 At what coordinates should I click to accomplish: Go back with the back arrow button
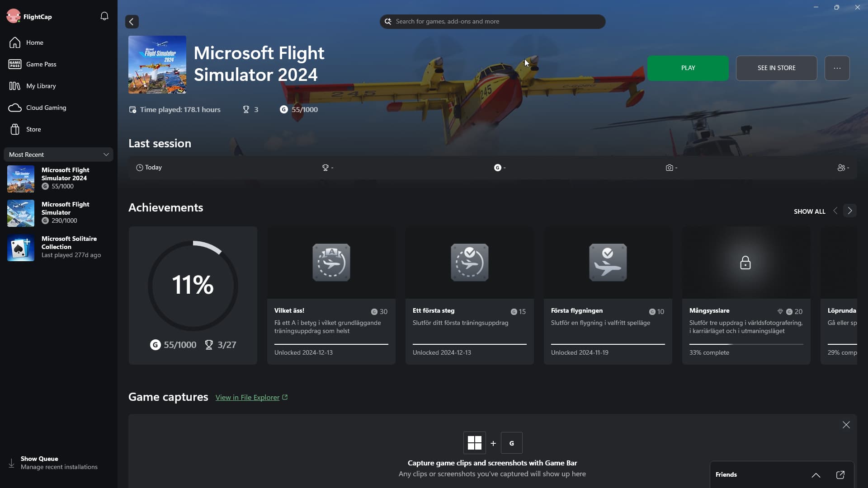point(132,22)
